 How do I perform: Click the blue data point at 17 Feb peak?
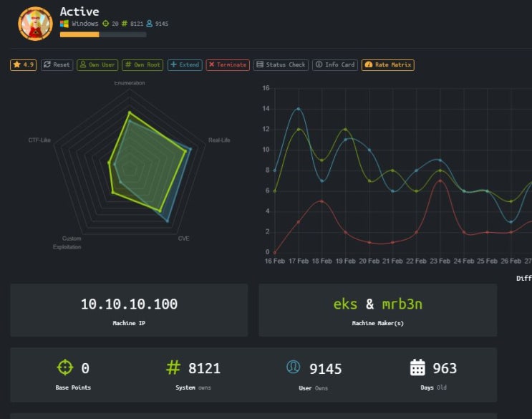(299, 109)
